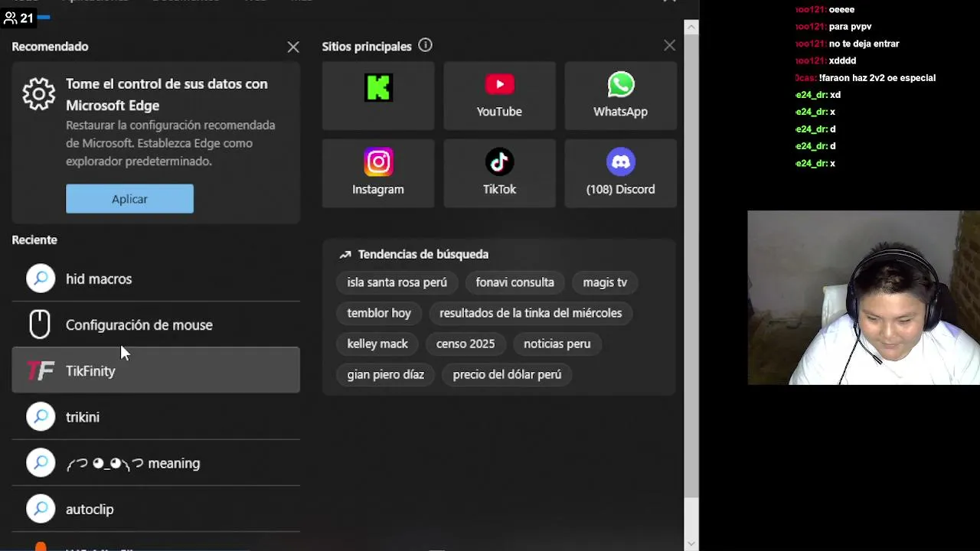Open the Discord top site tile

click(x=620, y=173)
